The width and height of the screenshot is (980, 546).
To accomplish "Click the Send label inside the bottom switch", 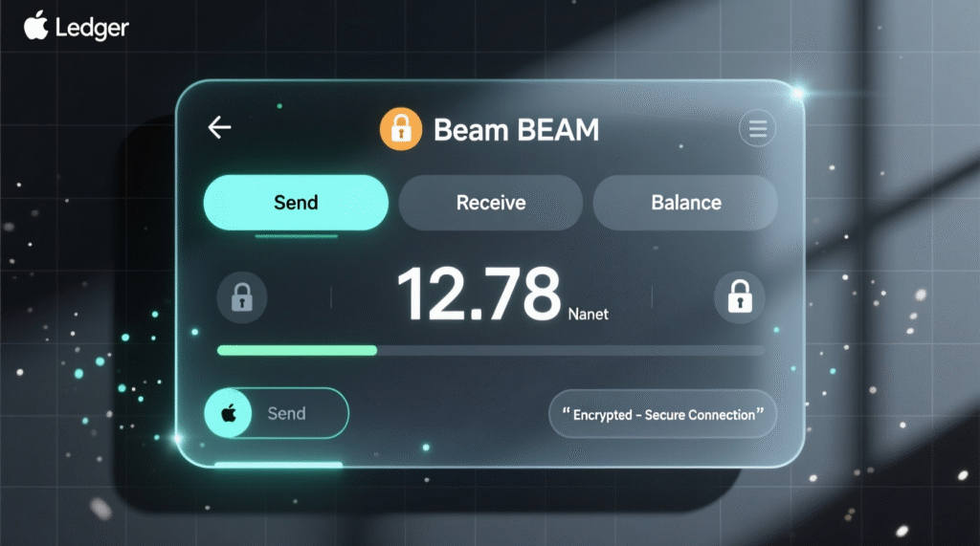I will coord(287,414).
